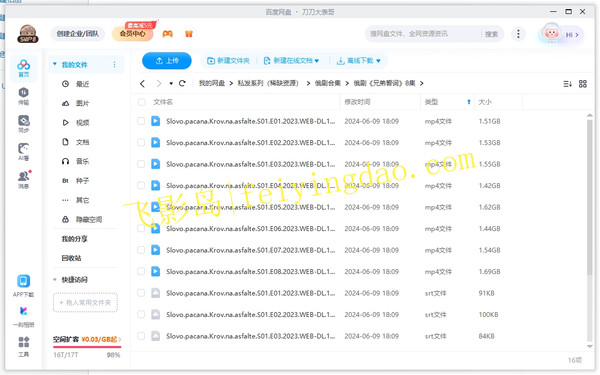Viewport: 600px width, 375px height.
Task: Click the sort order icon
Action: (567, 84)
